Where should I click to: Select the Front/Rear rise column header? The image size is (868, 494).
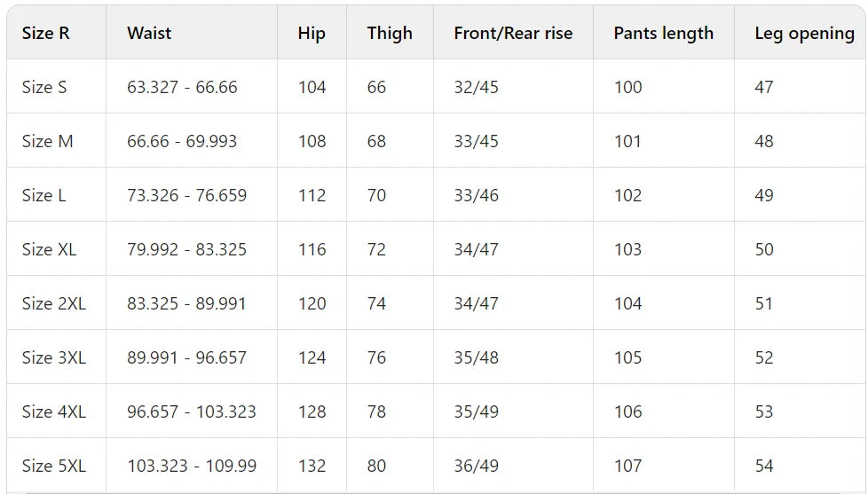tap(513, 34)
